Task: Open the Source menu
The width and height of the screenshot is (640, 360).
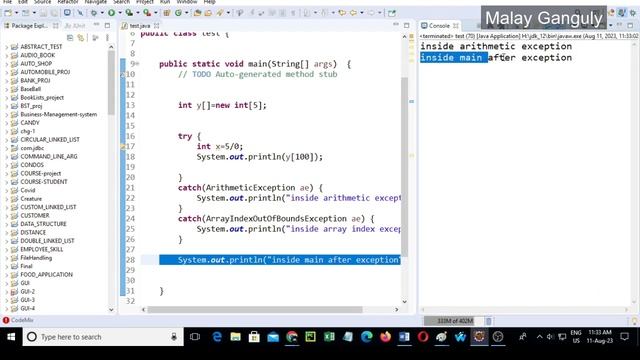Action: click(x=42, y=2)
